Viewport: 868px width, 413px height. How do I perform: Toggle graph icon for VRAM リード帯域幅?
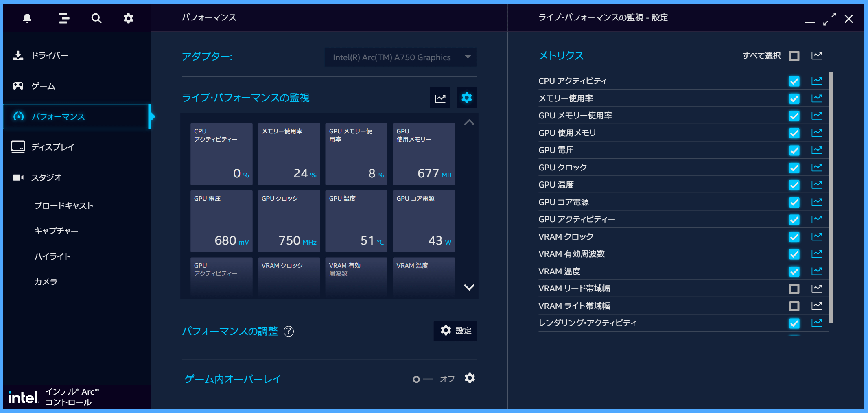coord(817,288)
